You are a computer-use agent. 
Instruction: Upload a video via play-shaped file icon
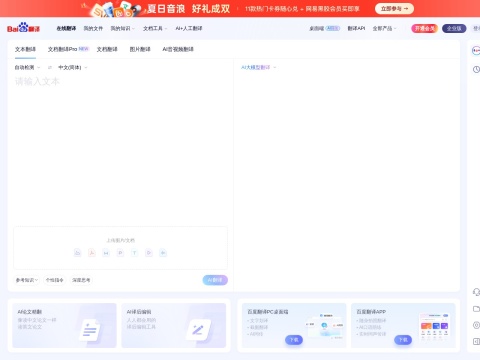coord(149,253)
